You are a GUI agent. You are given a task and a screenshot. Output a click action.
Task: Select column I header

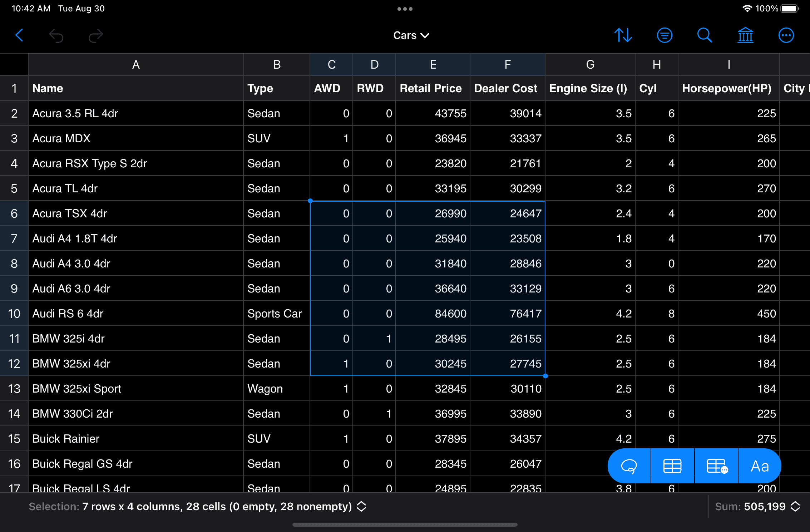(729, 64)
